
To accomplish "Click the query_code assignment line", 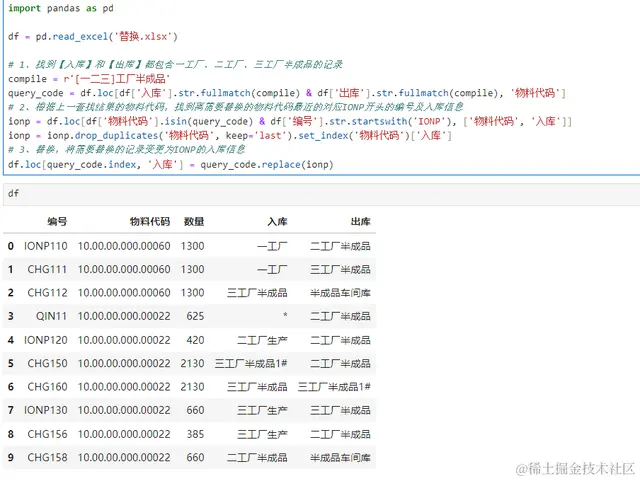I will pos(287,93).
